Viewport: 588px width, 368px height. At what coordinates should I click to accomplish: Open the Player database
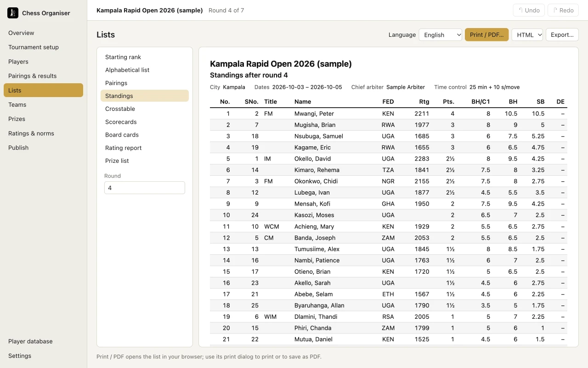43,341
